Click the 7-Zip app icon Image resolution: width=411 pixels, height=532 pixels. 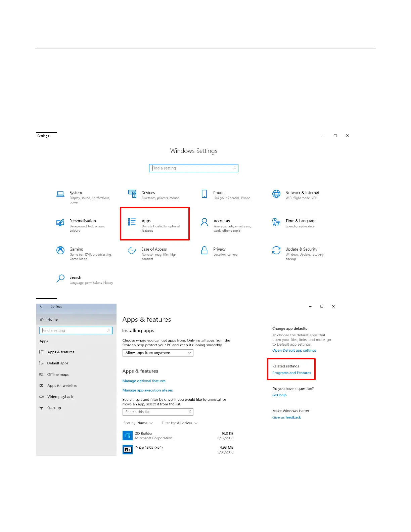tap(128, 449)
